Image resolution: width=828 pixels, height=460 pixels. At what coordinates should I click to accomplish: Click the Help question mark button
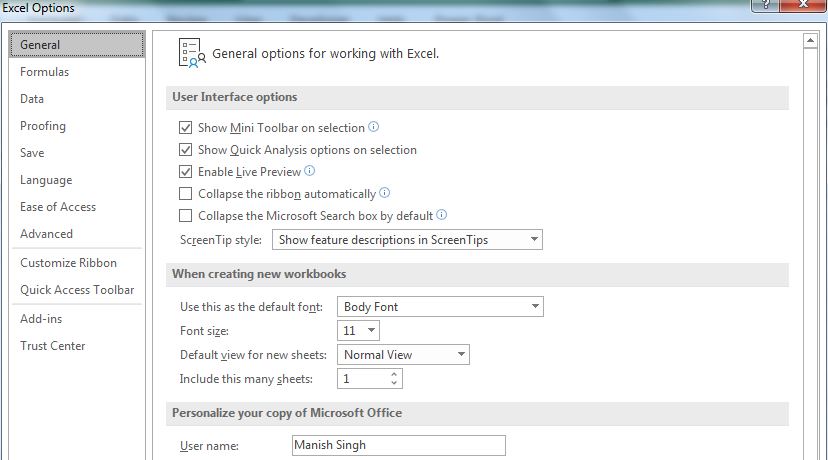pos(765,5)
